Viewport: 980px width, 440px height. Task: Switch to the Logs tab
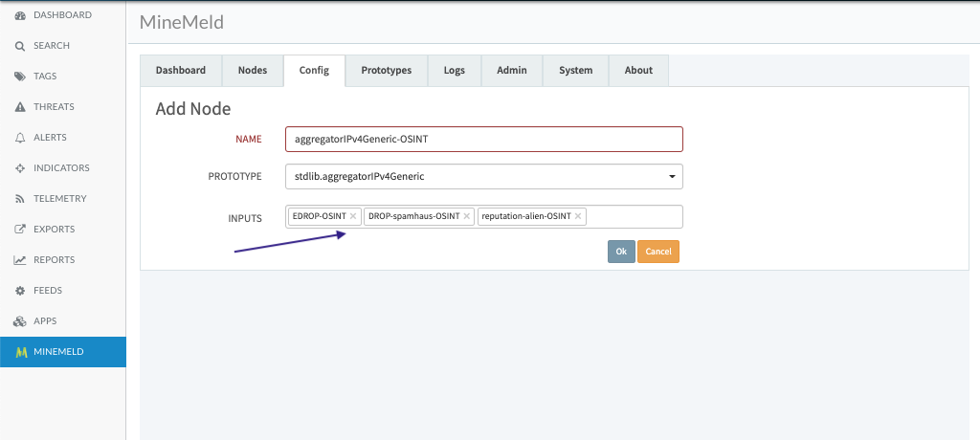pos(454,71)
